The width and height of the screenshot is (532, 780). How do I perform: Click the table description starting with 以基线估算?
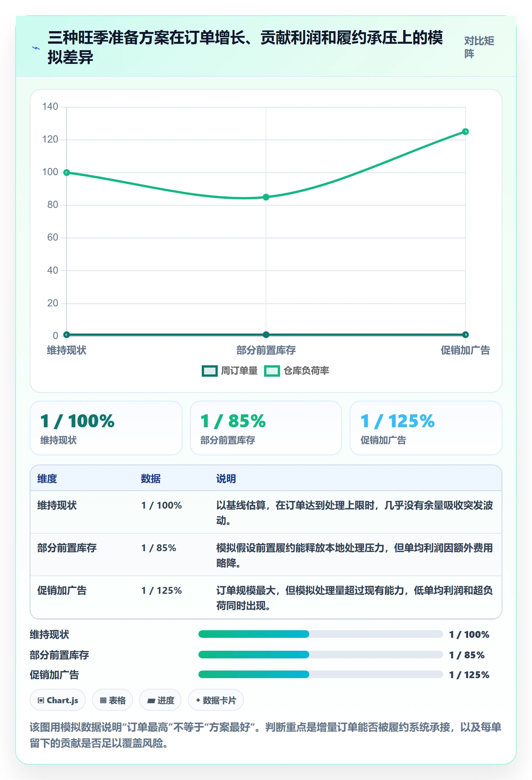tap(355, 512)
